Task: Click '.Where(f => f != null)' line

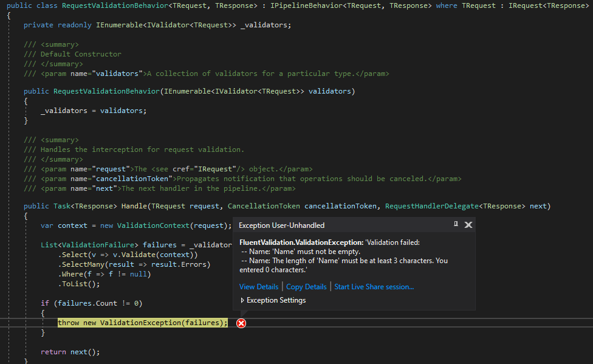Action: point(105,274)
